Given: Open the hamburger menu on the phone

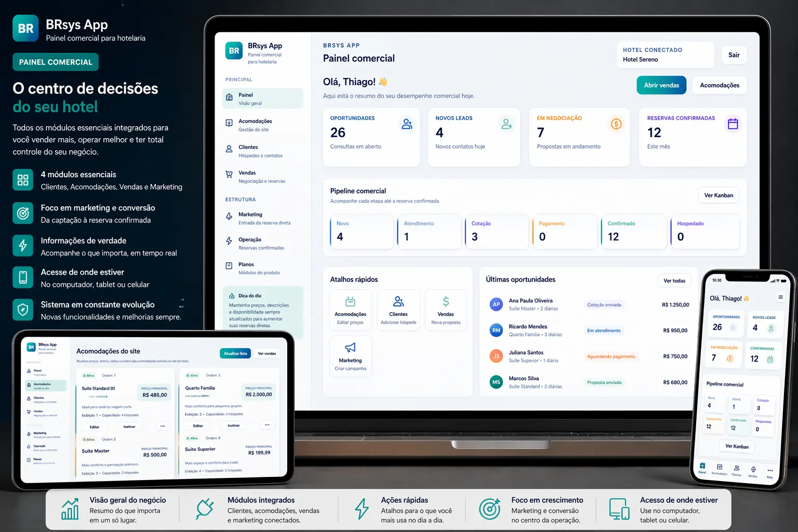Looking at the screenshot, I should tap(780, 297).
